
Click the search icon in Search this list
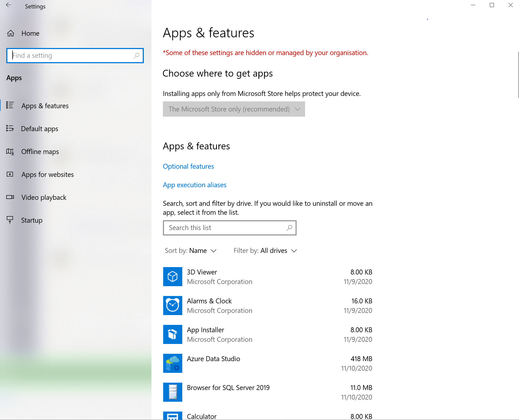289,228
